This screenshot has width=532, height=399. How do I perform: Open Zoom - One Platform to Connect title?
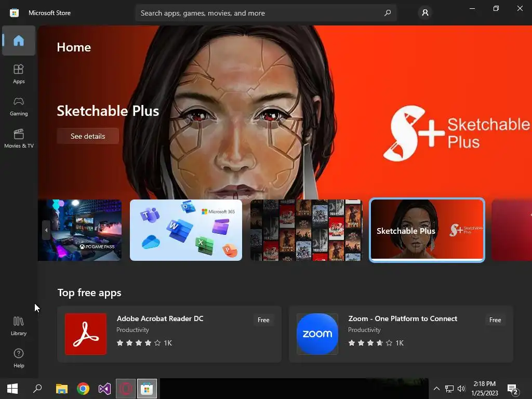click(403, 318)
